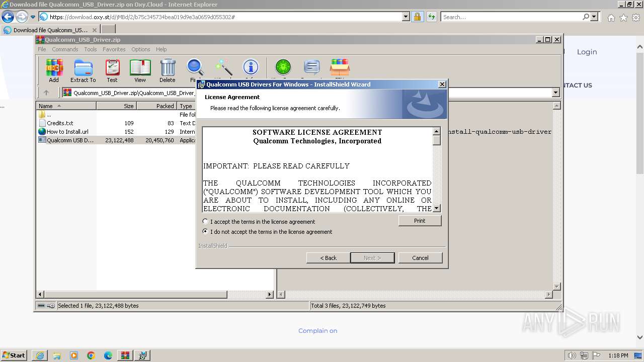Open the Favorites star icon

623,17
